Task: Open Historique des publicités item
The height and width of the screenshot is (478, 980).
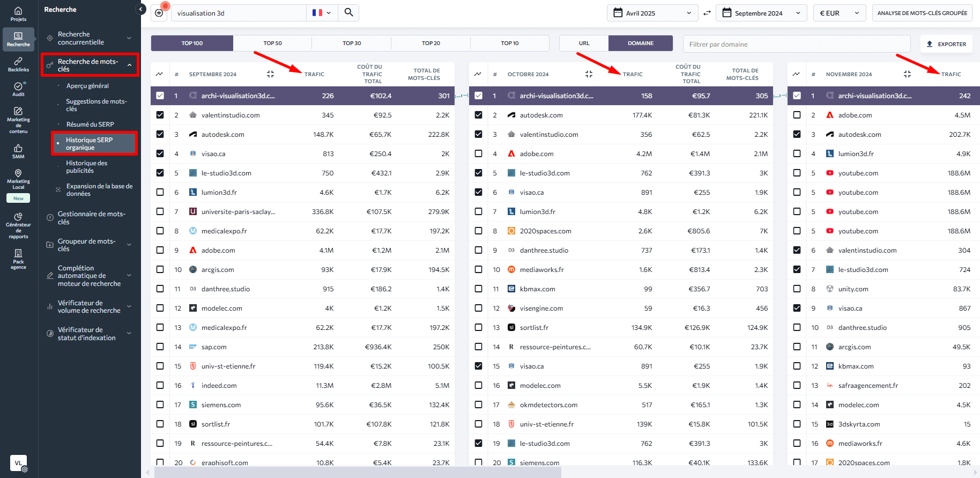Action: pyautogui.click(x=86, y=167)
